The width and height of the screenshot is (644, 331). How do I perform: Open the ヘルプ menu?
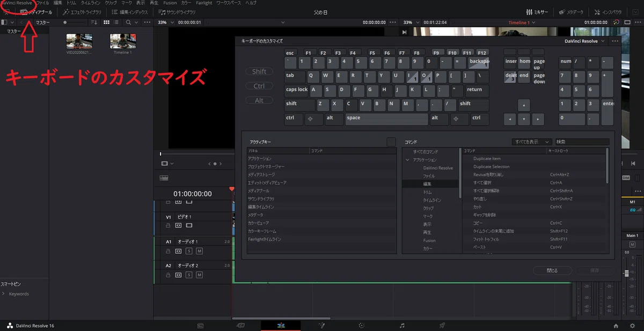click(250, 3)
